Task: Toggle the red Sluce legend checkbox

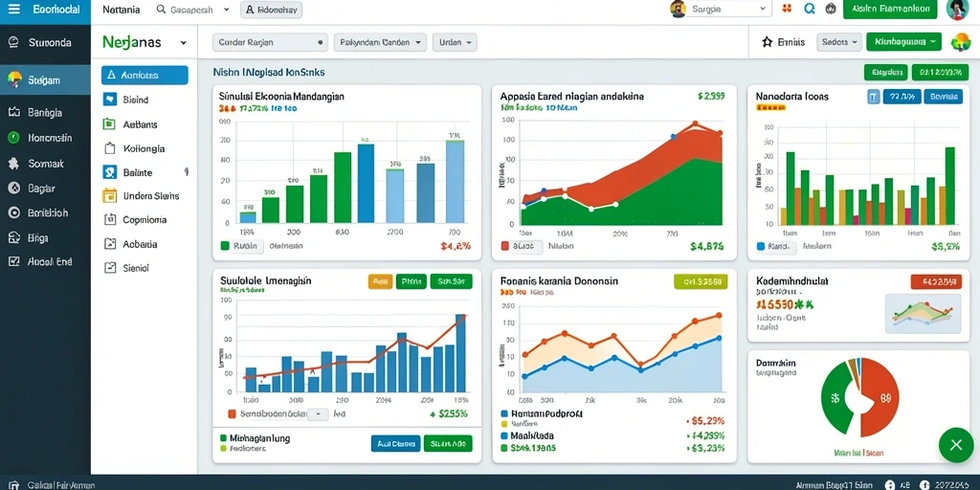Action: point(505,246)
